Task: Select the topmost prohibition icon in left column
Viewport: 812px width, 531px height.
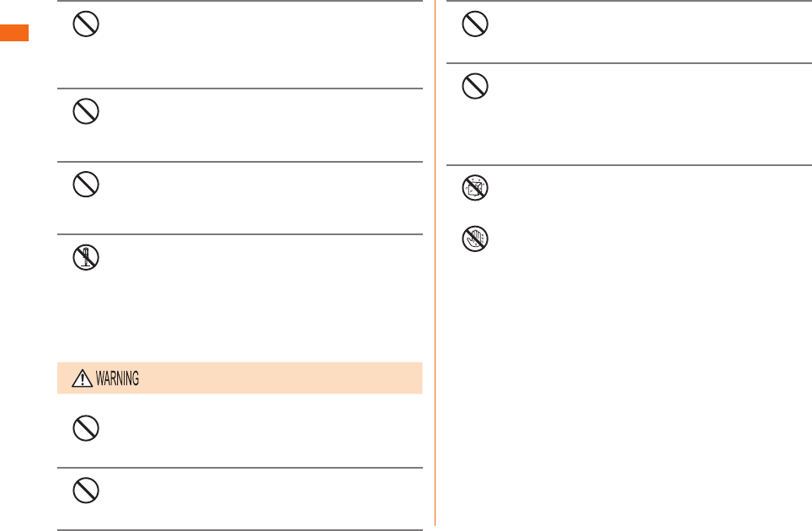Action: (x=86, y=24)
